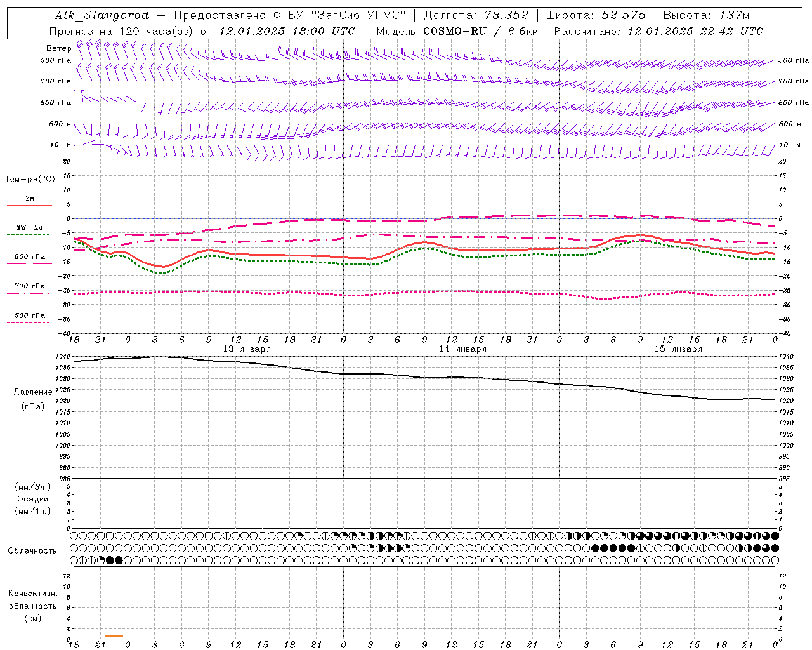Select the computed timestamp 12.01.2025 22:42 UTC
The image size is (812, 650).
[695, 31]
